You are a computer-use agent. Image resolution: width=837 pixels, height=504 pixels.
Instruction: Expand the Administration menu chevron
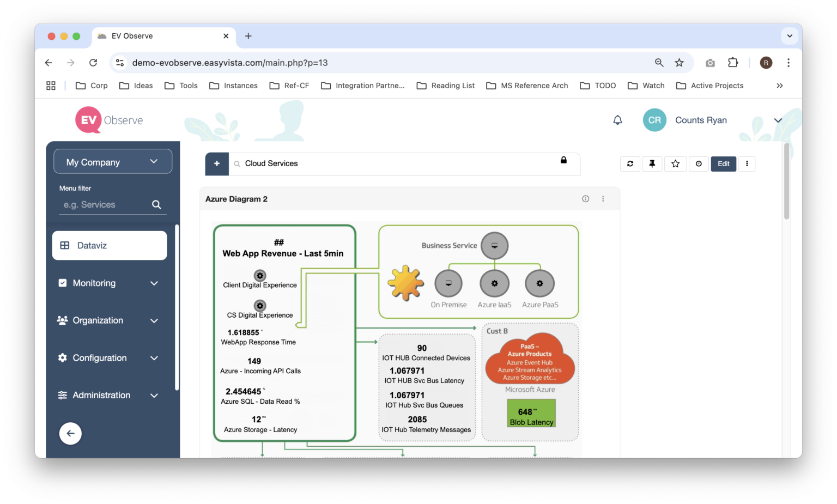click(154, 396)
